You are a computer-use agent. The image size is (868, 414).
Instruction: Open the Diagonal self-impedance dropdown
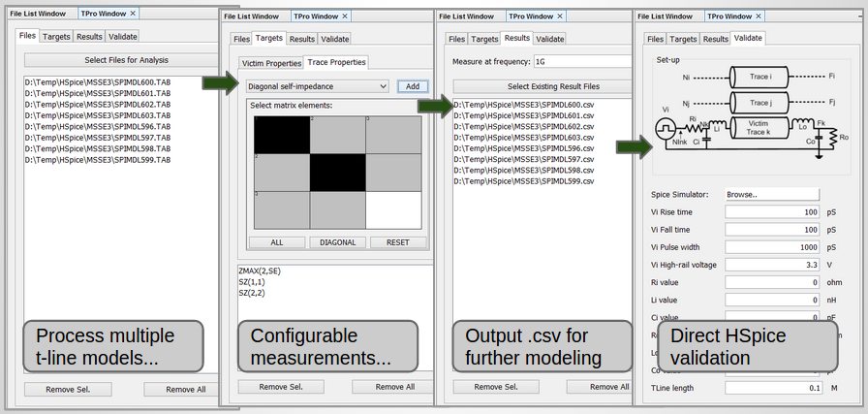pos(310,86)
